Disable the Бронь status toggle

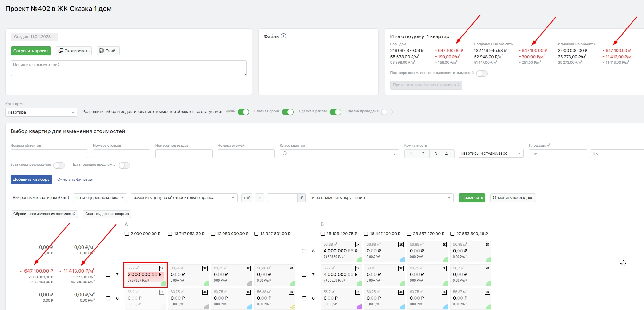tap(243, 112)
